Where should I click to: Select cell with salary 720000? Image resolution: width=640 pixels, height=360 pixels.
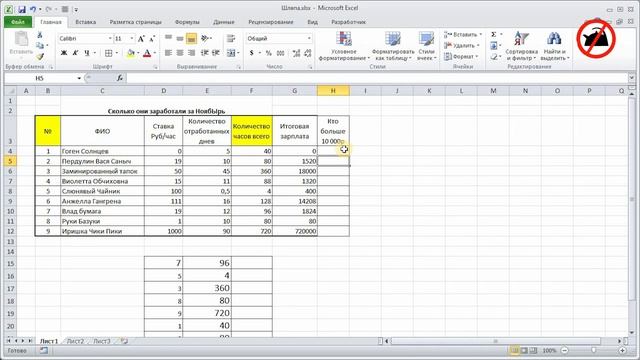click(295, 231)
